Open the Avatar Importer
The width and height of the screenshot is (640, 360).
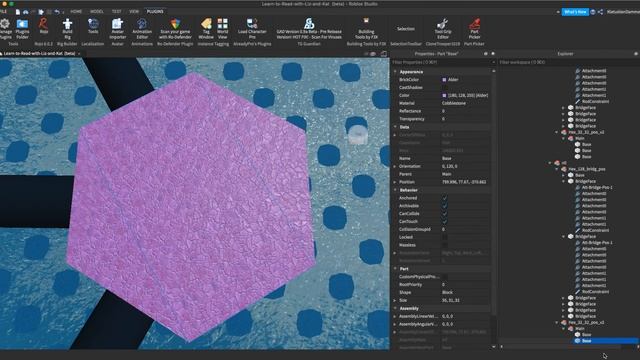click(118, 29)
